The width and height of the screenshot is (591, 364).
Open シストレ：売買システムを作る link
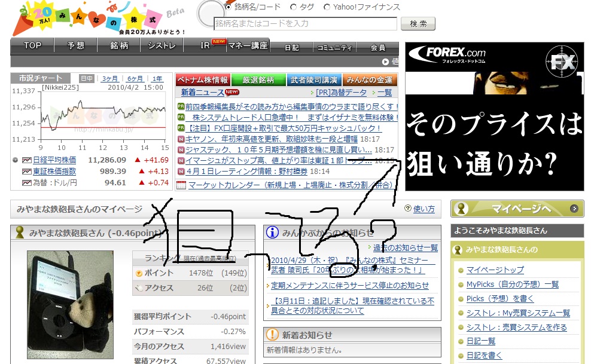516,327
